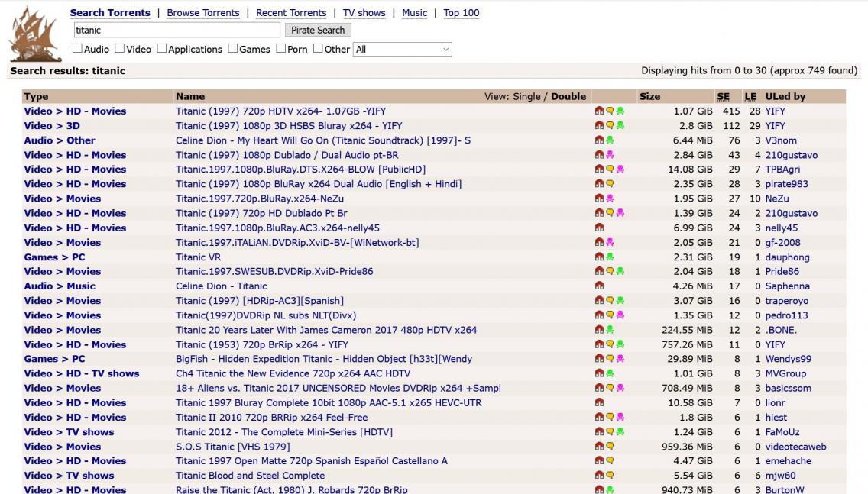Click pink skull icon in the TPBAgri row
This screenshot has width=868, height=494.
point(620,170)
